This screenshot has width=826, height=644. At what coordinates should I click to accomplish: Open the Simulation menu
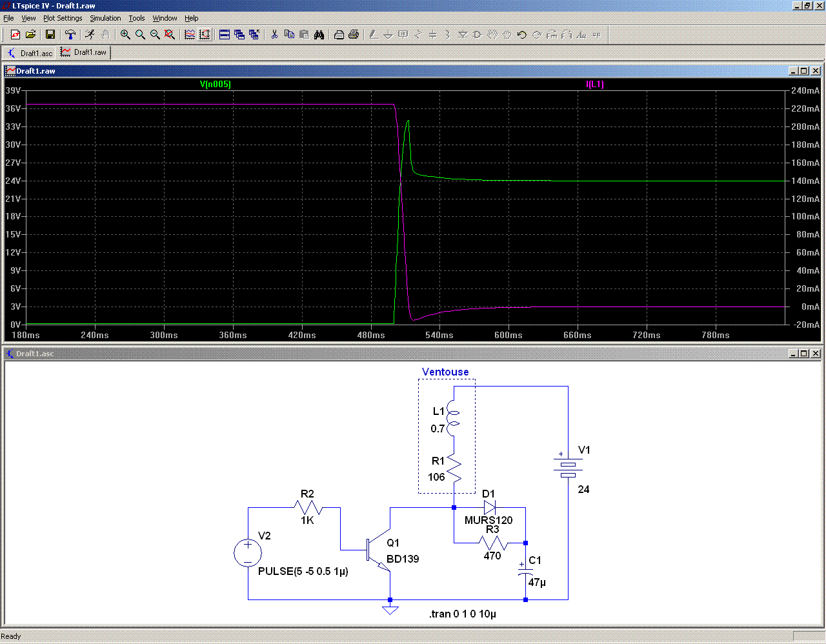[x=105, y=18]
